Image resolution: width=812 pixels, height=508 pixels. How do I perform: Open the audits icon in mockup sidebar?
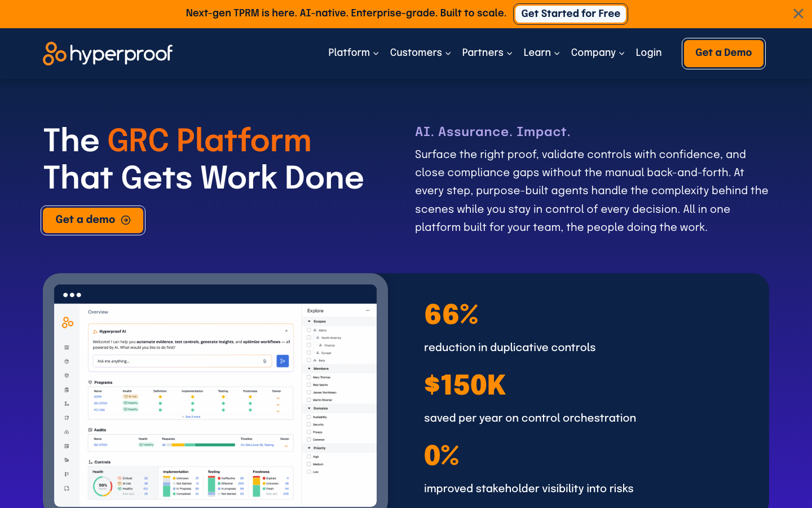67,446
